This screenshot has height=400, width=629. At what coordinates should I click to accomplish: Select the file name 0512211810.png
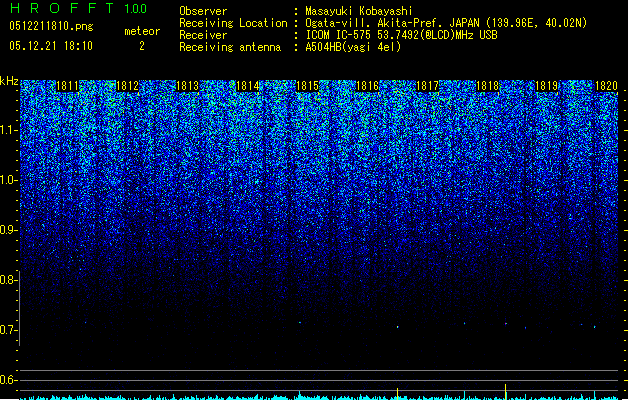pos(51,26)
